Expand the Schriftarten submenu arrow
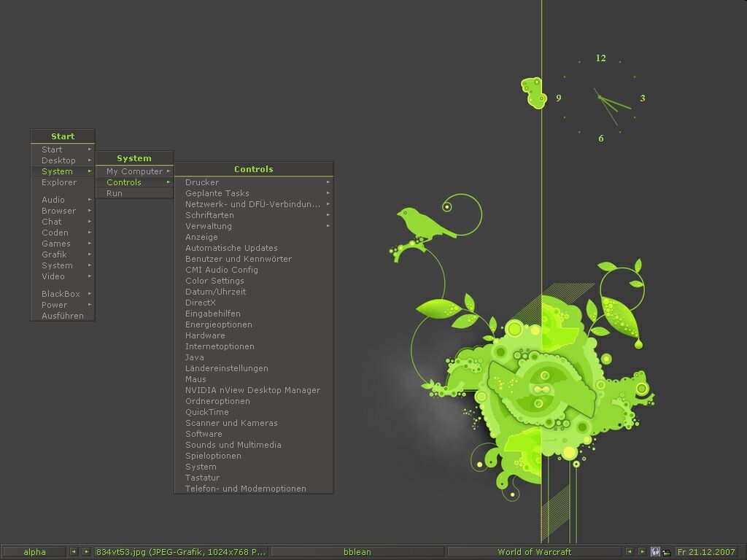The image size is (747, 560). tap(328, 215)
